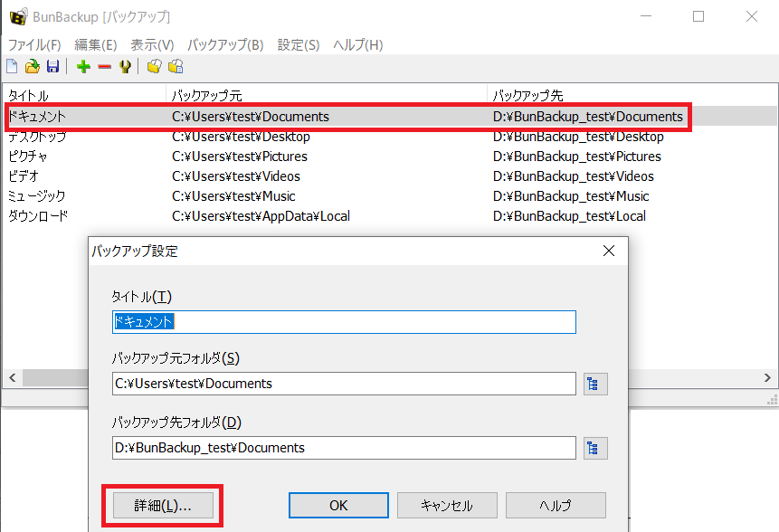The width and height of the screenshot is (779, 532).
Task: Click the Open file folder icon
Action: coord(33,66)
